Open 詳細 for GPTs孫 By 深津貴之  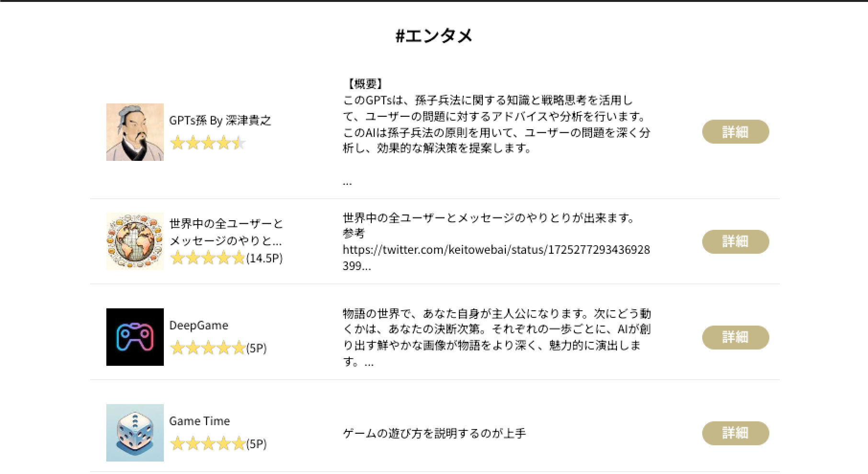[x=735, y=132]
